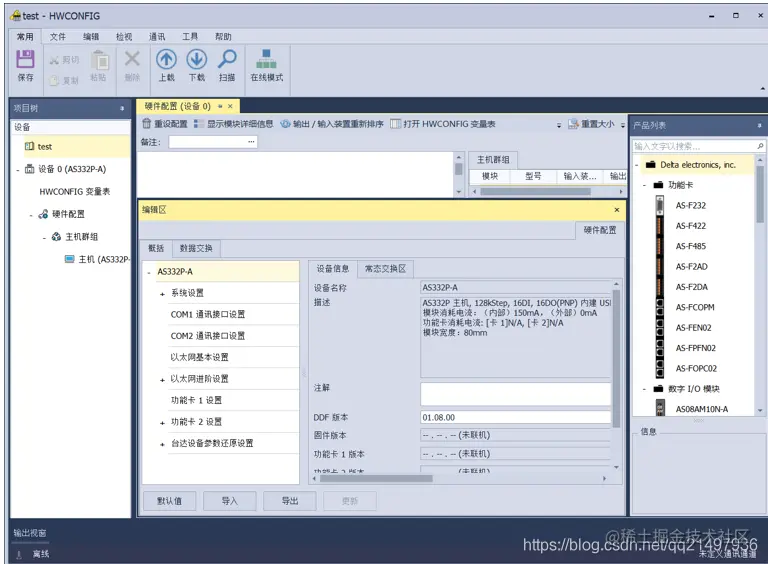This screenshot has width=768, height=564.
Task: Click the Delete (删除) X icon
Action: 132,59
